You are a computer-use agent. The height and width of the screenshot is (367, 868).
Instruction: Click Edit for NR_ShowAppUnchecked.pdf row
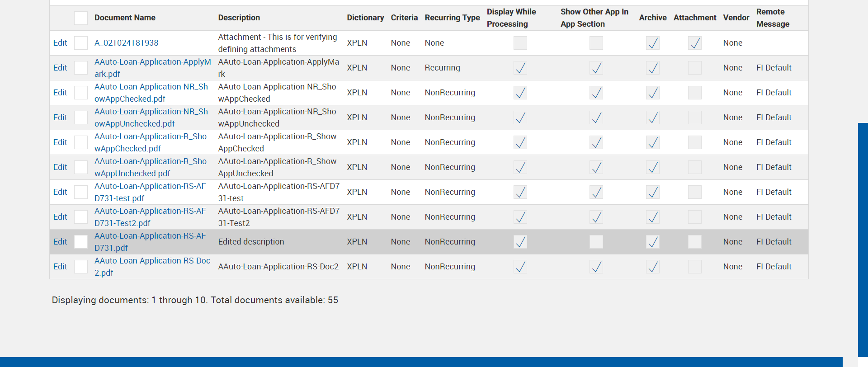coord(60,118)
